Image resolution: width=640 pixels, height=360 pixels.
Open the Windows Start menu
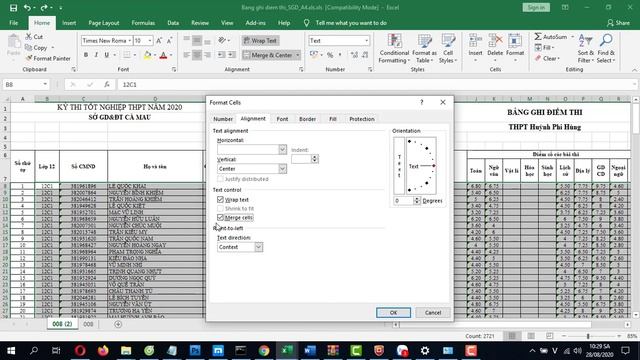[x=11, y=351]
